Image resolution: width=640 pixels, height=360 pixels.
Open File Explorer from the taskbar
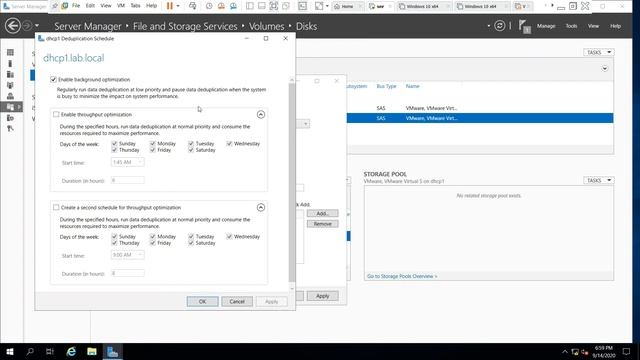tap(92, 351)
